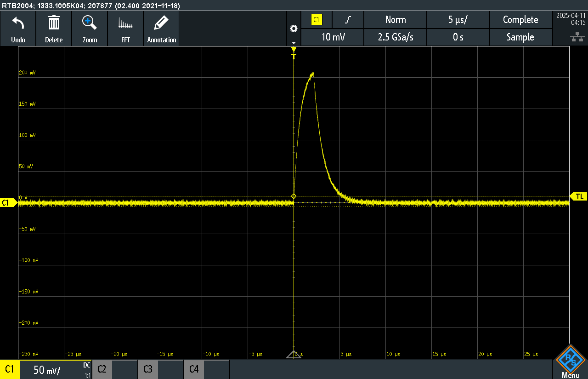The image size is (588, 379).
Task: Open the Norm trigger mode selector
Action: tap(395, 20)
